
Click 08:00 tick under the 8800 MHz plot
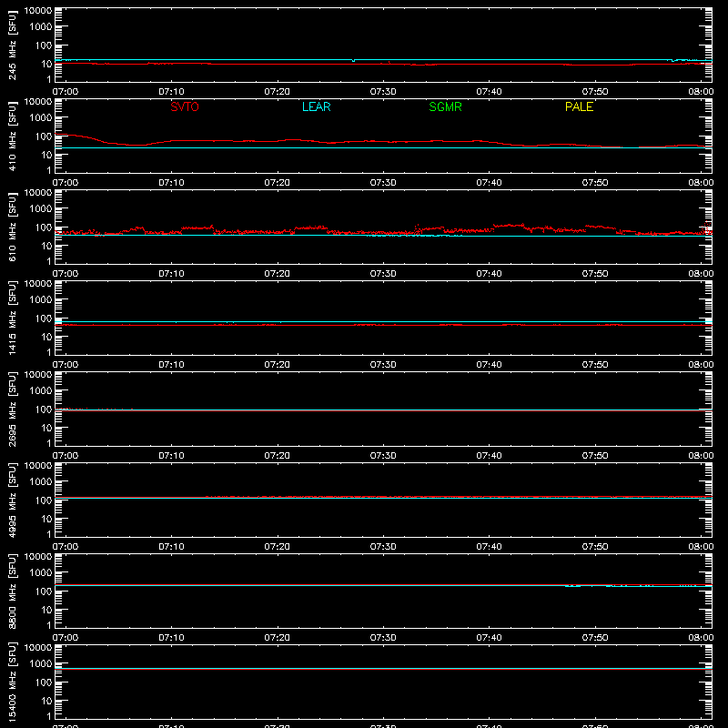point(701,638)
